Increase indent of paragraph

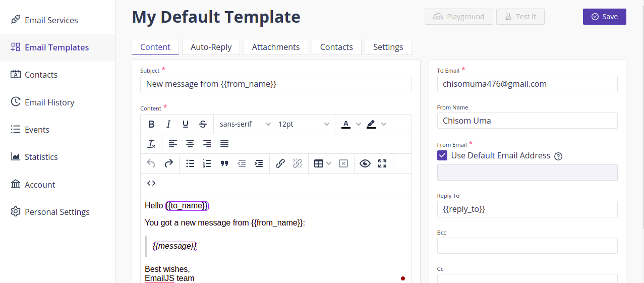point(259,163)
